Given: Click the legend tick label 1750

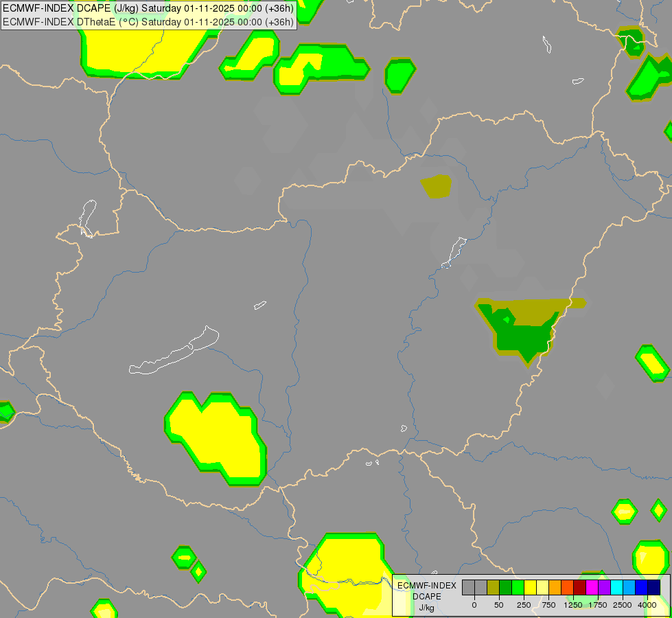Looking at the screenshot, I should pyautogui.click(x=598, y=605).
